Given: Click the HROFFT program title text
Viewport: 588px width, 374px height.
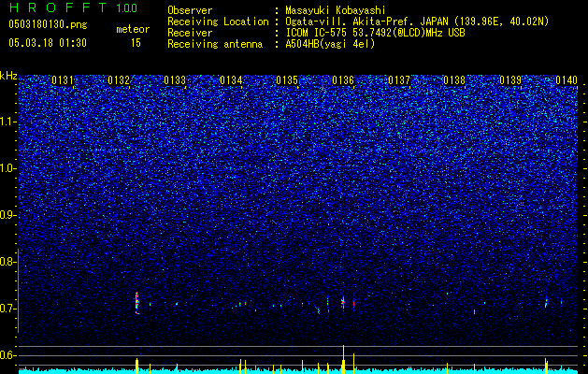Looking at the screenshot, I should (58, 7).
